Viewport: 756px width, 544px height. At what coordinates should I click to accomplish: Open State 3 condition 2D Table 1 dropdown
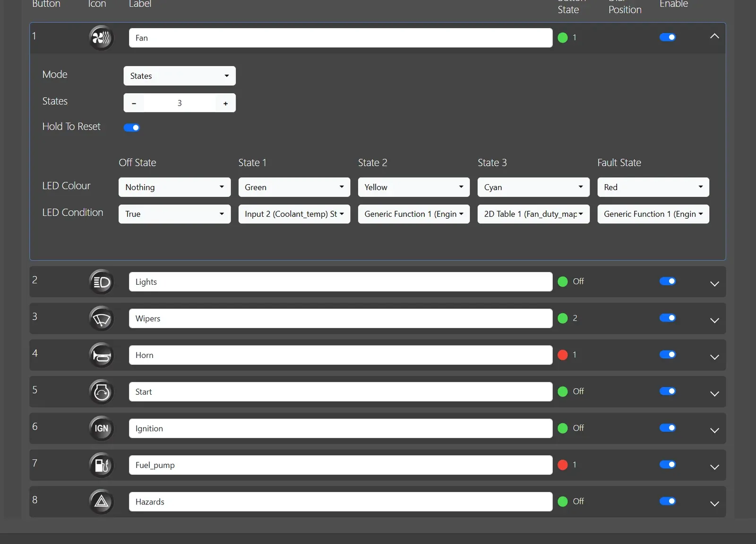coord(533,214)
